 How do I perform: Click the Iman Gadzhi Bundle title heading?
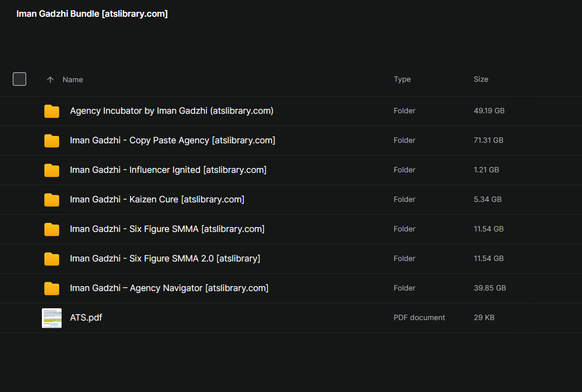pyautogui.click(x=92, y=14)
